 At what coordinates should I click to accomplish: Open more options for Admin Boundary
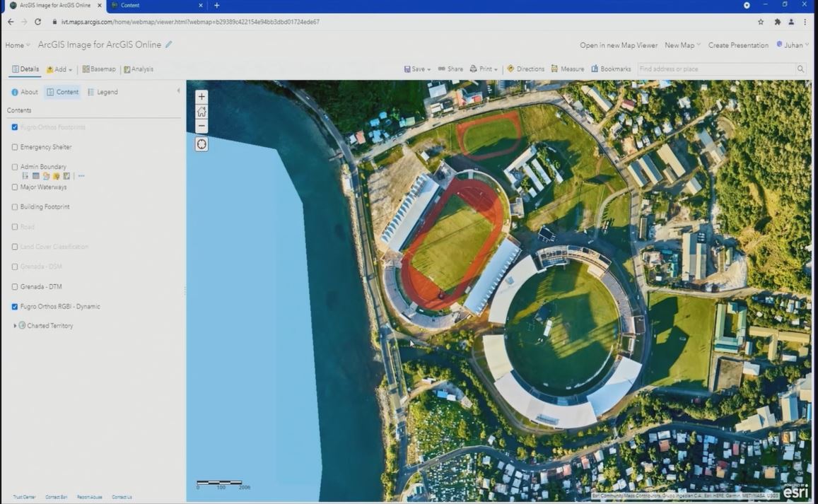click(x=81, y=176)
